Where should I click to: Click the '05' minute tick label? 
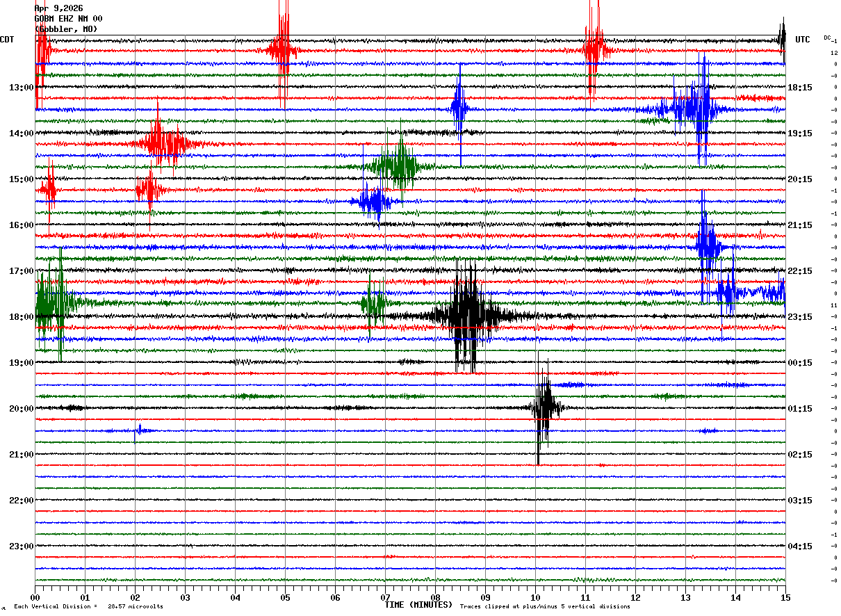pyautogui.click(x=285, y=597)
